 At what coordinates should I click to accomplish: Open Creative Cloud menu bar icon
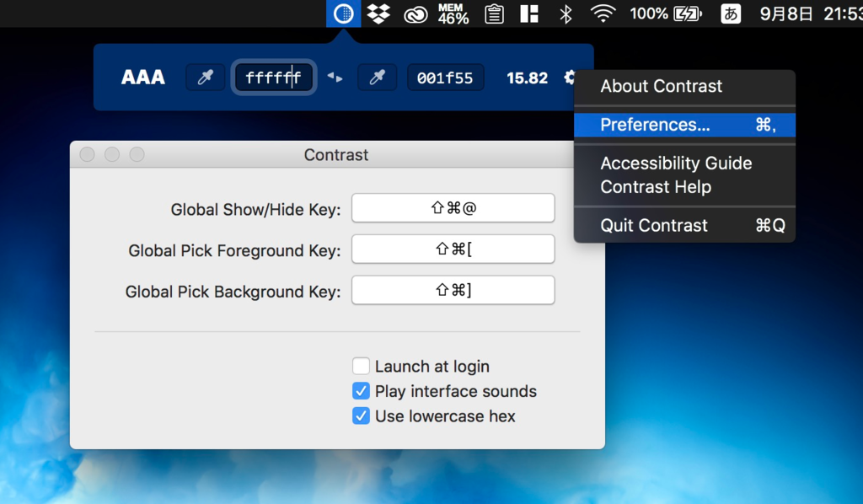click(x=415, y=14)
